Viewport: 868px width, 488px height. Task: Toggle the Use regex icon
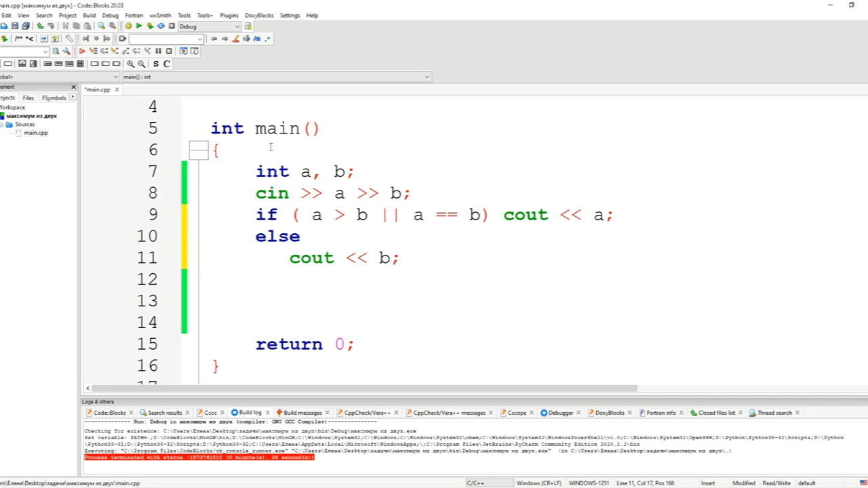tap(267, 39)
